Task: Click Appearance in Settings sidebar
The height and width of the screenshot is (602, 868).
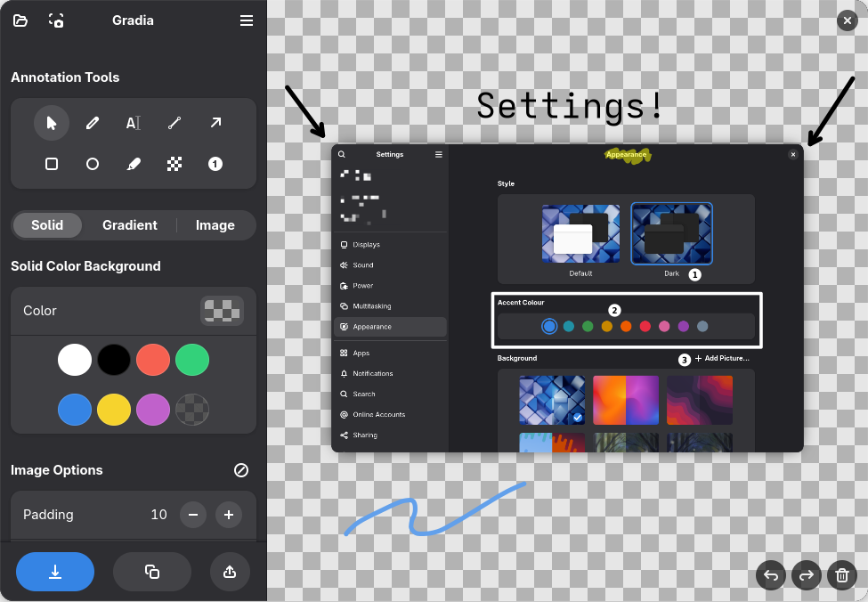Action: coord(390,327)
